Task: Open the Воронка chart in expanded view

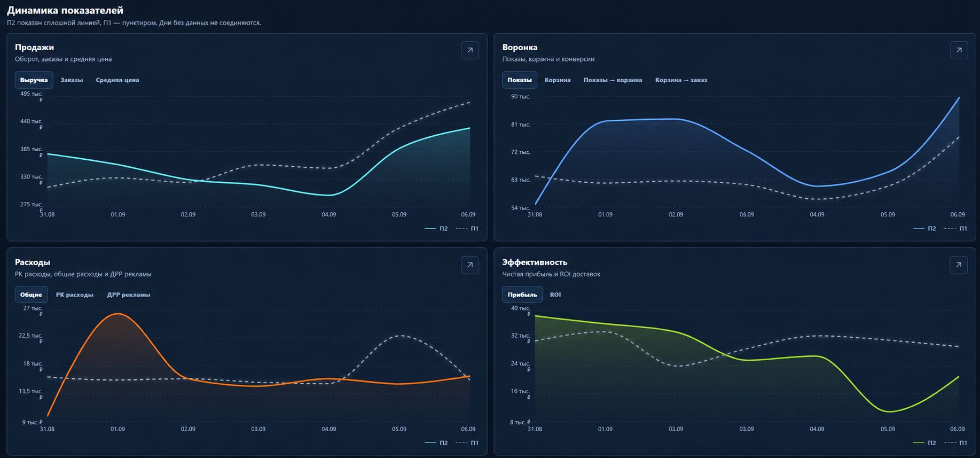Action: pos(959,50)
